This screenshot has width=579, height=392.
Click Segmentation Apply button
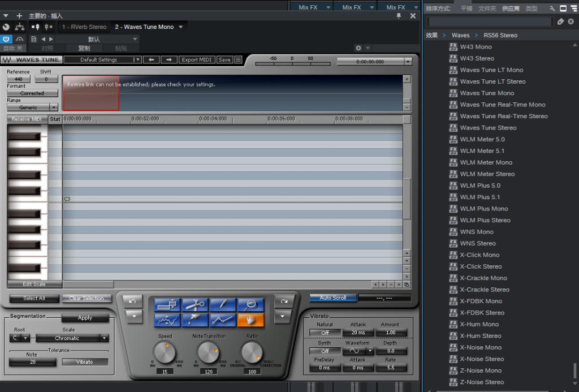85,318
